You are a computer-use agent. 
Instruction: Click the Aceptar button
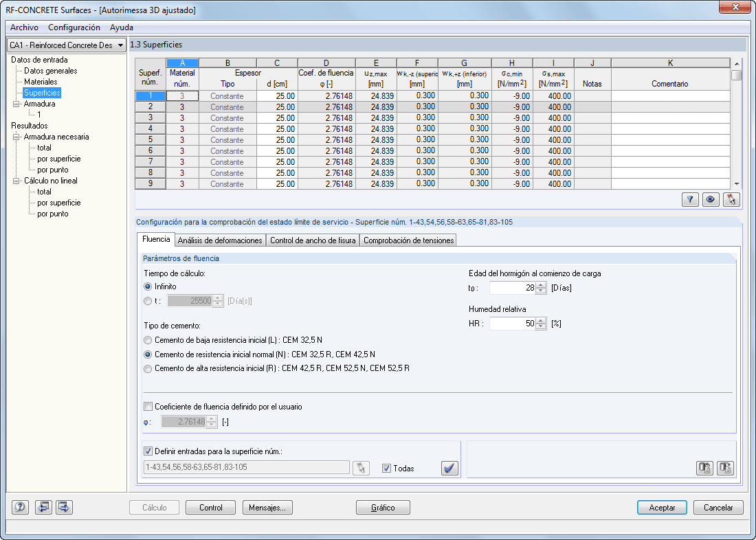pos(662,508)
